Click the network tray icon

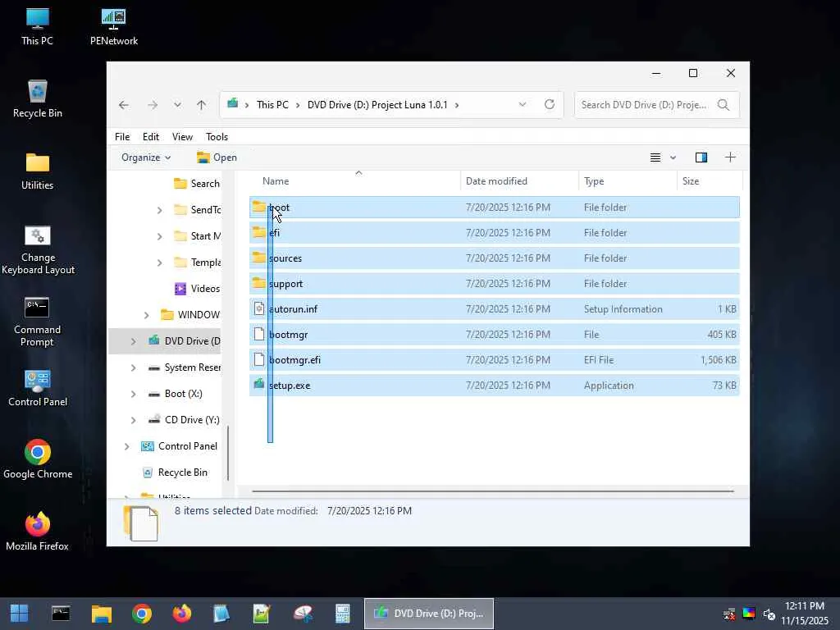(x=729, y=614)
